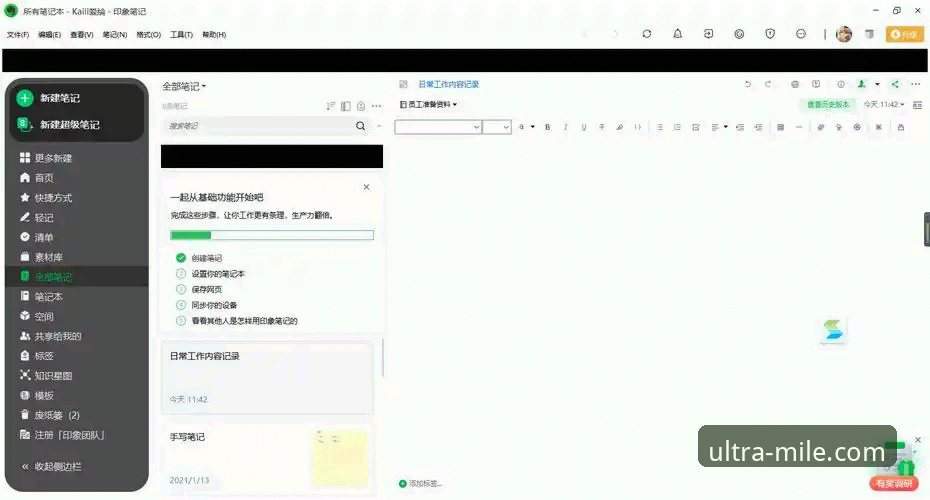Open 更多新建 grid menu

(x=46, y=158)
